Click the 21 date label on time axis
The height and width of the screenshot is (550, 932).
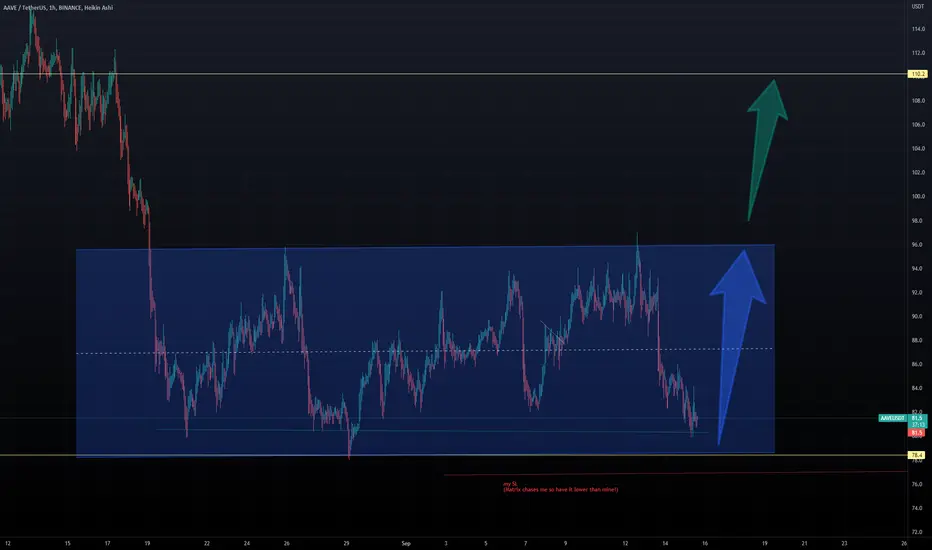click(x=804, y=543)
